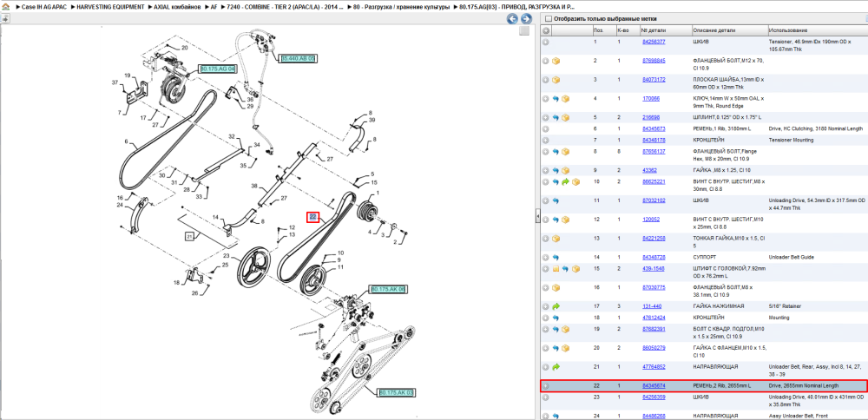Click the box icon for part 43362
868x420 pixels.
pyautogui.click(x=565, y=170)
